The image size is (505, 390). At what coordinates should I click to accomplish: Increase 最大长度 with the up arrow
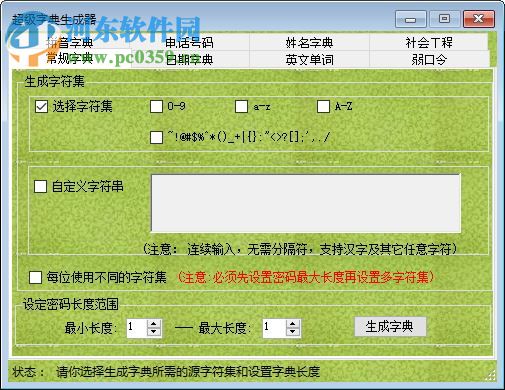(292, 324)
